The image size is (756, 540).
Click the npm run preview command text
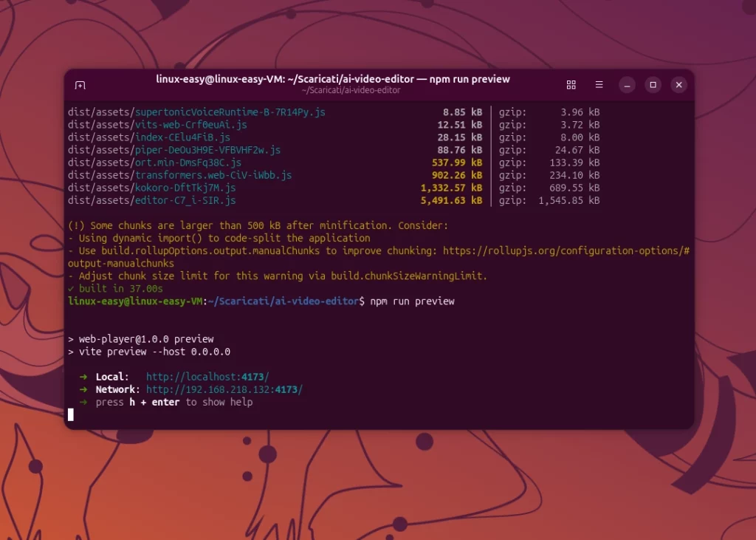[412, 301]
